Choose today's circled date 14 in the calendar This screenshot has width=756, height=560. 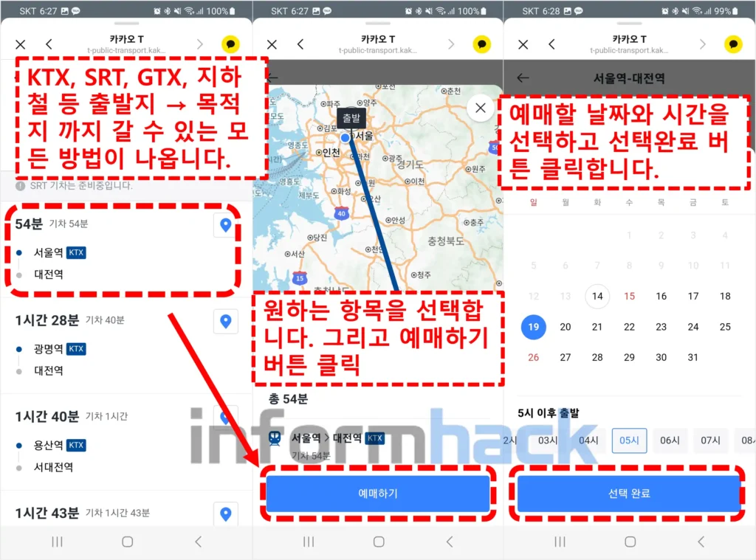(597, 296)
